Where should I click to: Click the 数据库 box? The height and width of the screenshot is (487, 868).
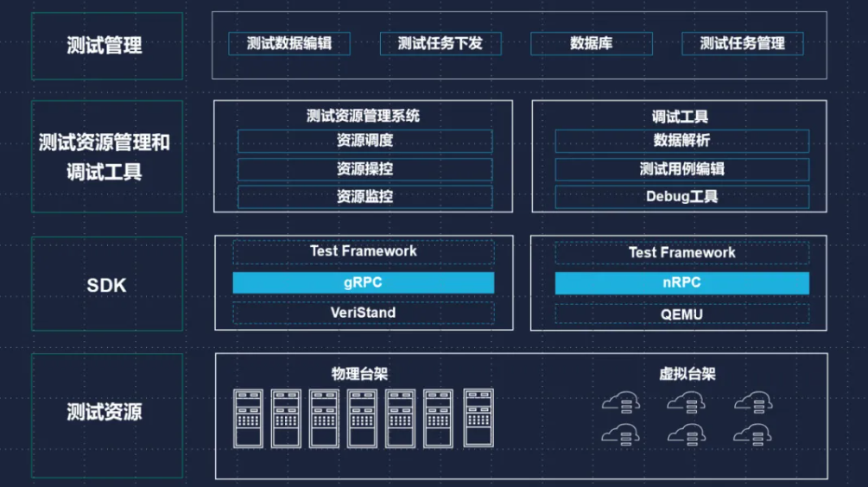(591, 43)
